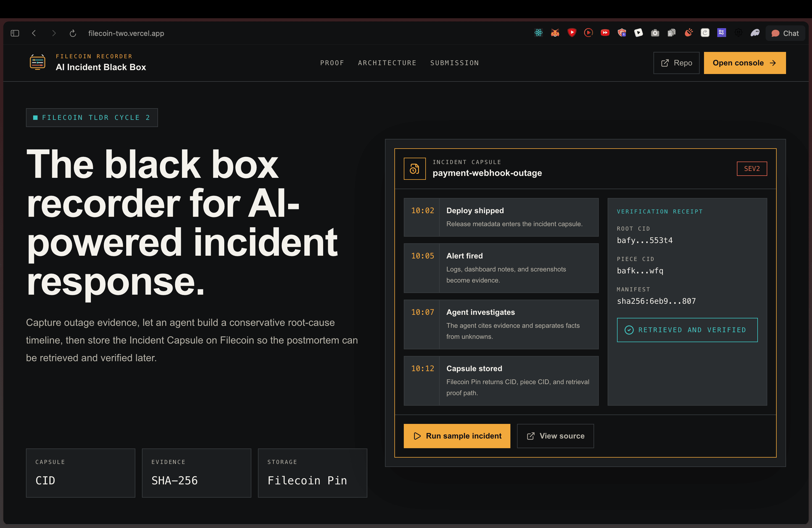Click the Filecoin Recorder logo icon
Viewport: 812px width, 528px height.
pos(38,62)
